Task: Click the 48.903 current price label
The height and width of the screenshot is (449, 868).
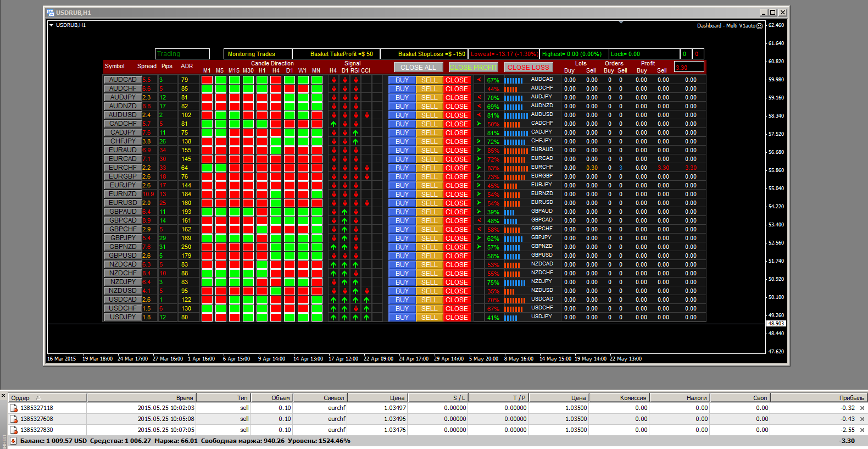Action: coord(776,324)
